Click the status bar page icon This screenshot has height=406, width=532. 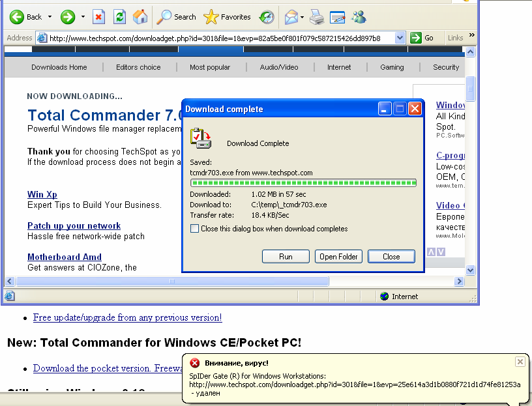click(10, 296)
